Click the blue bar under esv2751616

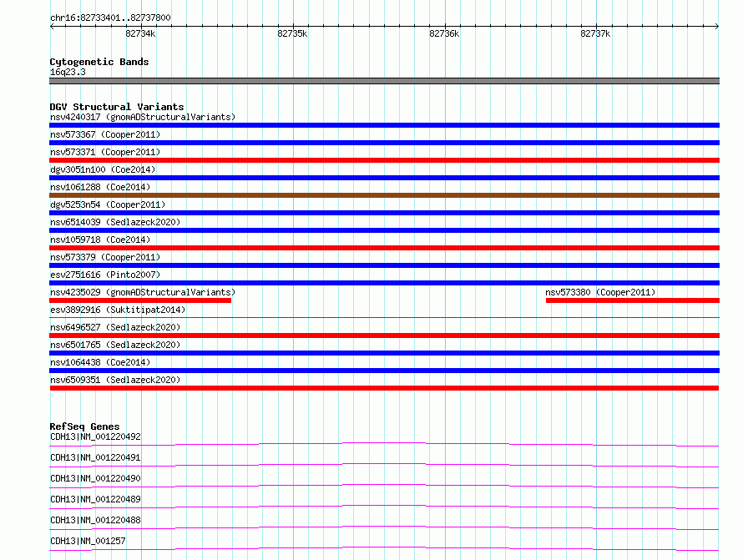tap(384, 283)
